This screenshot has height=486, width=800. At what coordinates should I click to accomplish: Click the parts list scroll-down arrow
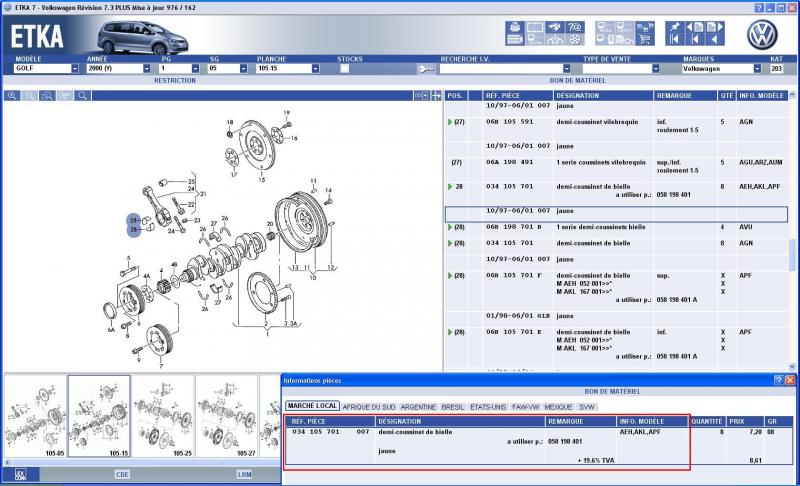point(792,367)
